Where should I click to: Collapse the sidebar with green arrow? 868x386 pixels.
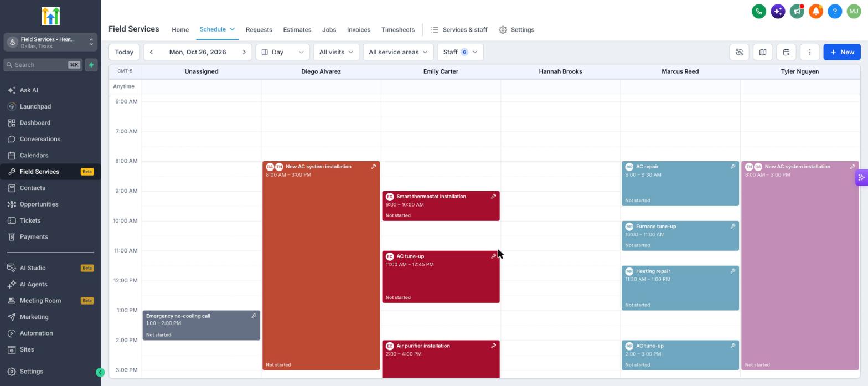tap(100, 373)
